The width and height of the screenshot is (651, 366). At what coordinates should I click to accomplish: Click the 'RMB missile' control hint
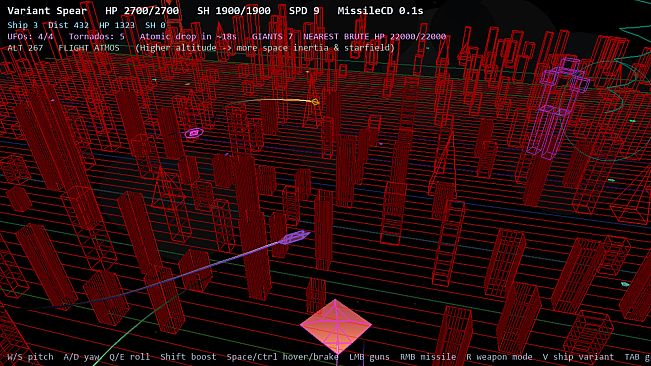pos(428,357)
